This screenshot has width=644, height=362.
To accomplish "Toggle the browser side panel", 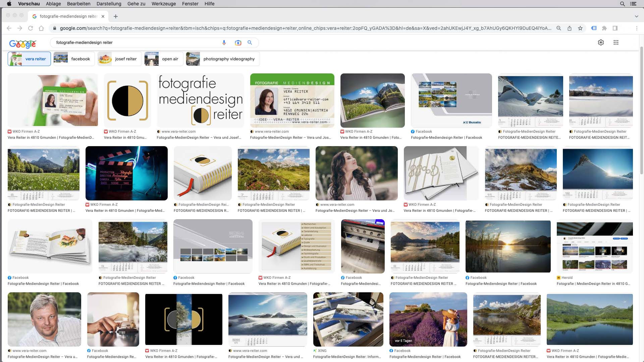I will 615,28.
